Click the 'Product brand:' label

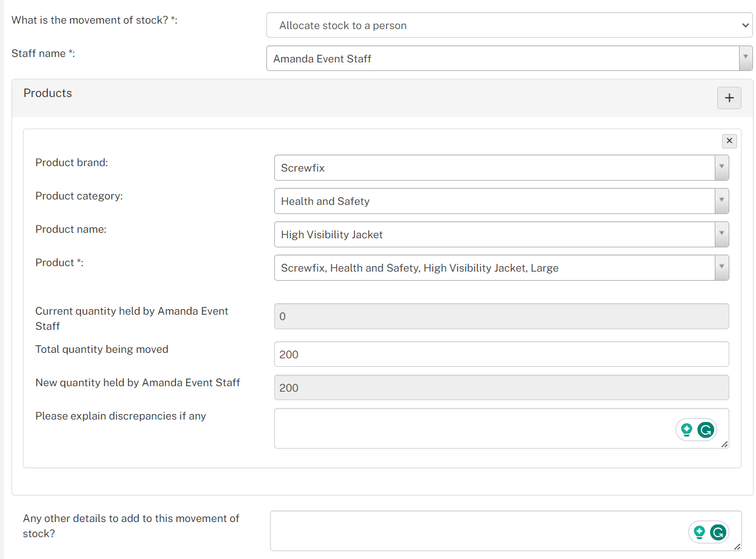[72, 162]
